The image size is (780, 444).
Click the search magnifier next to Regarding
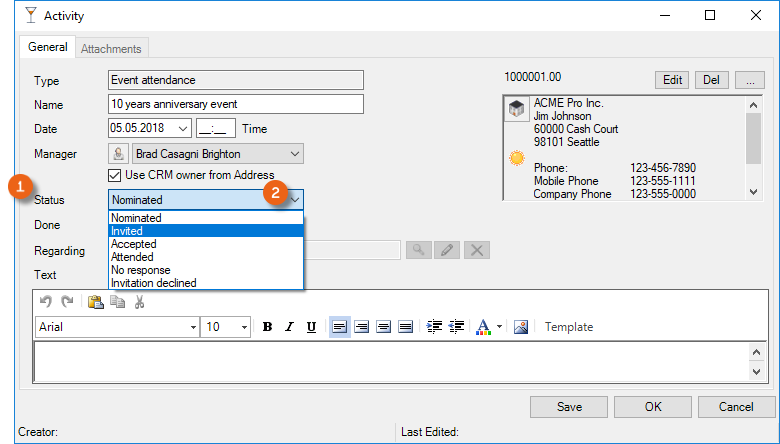pos(418,250)
